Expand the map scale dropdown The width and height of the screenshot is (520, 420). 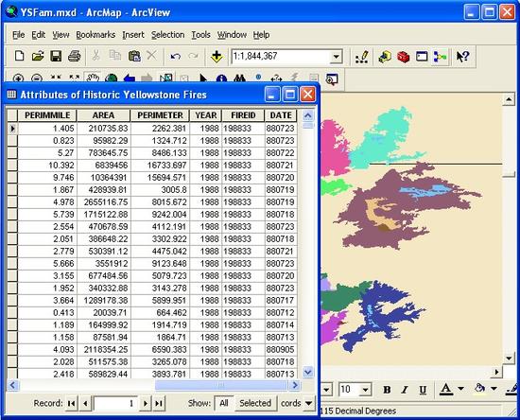coord(337,57)
